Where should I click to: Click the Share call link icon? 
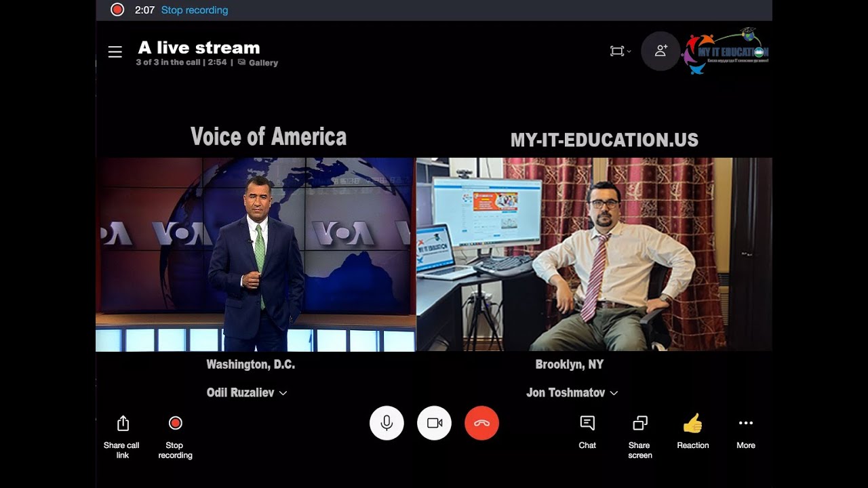coord(122,424)
